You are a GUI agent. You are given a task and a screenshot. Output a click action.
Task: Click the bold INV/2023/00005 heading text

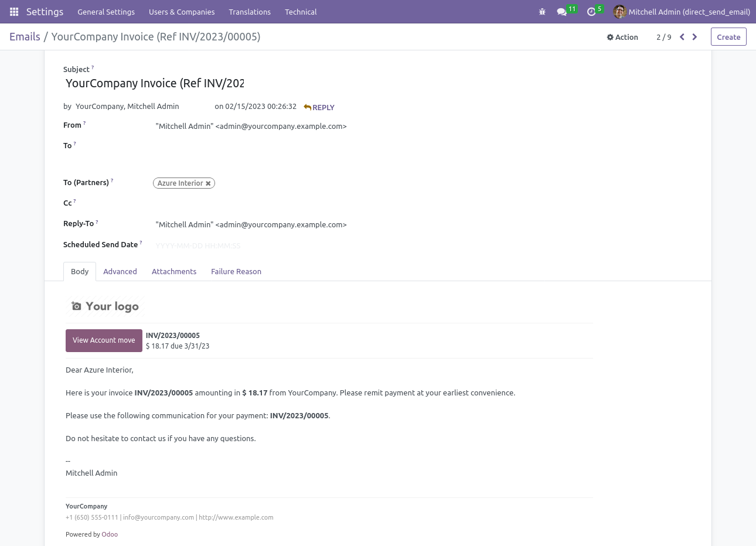173,336
